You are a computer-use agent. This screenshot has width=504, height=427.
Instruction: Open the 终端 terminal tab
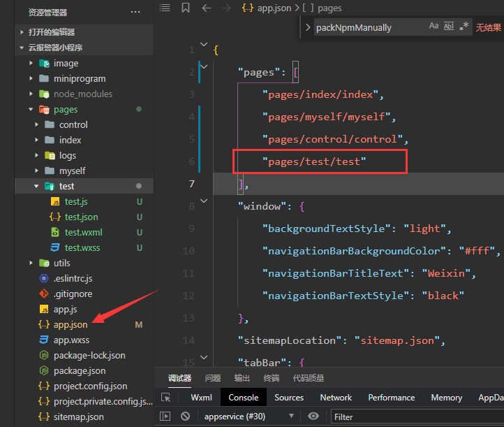(x=271, y=378)
